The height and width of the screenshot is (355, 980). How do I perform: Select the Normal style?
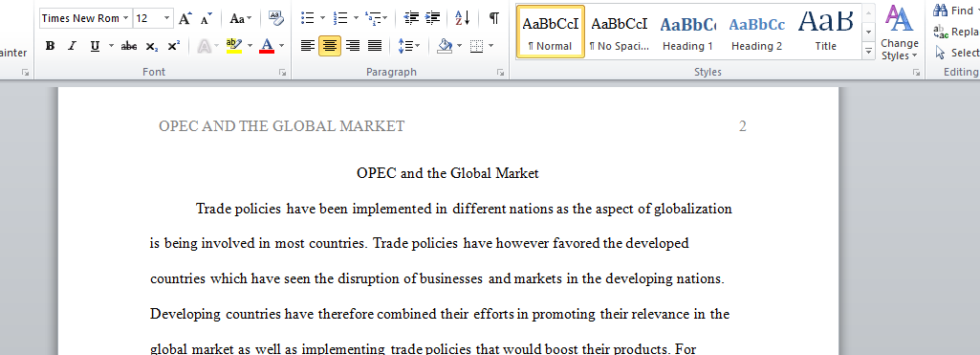[x=551, y=32]
